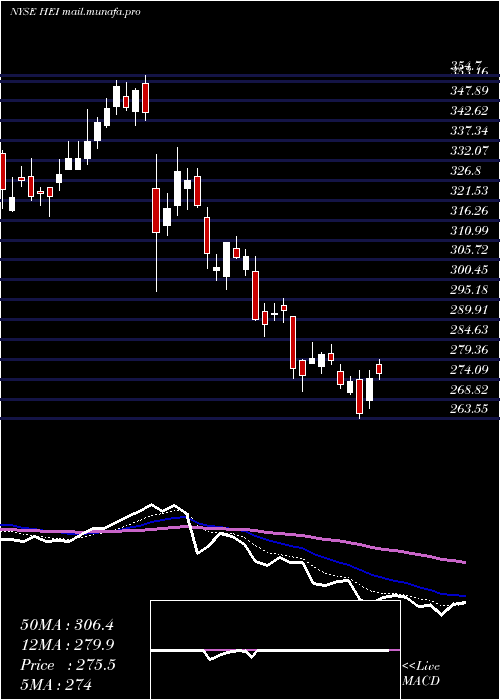This screenshot has width=500, height=700.
Task: Select the 268.82 price axis label
Action: coord(469,389)
